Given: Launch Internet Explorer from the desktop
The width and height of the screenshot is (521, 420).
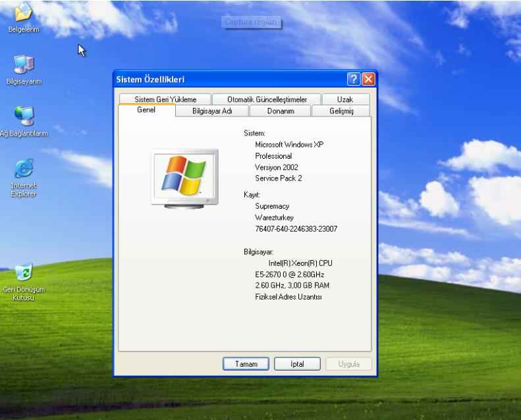Looking at the screenshot, I should (24, 169).
